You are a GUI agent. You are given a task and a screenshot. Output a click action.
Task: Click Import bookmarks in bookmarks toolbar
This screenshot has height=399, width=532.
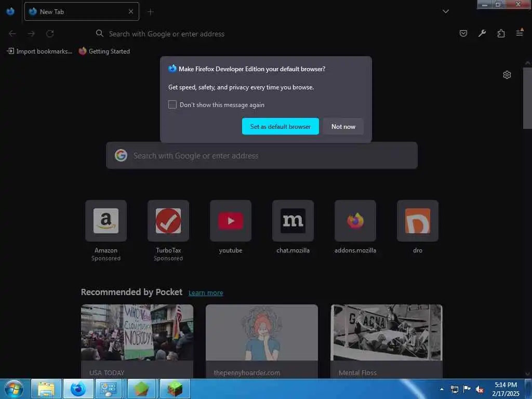point(39,51)
